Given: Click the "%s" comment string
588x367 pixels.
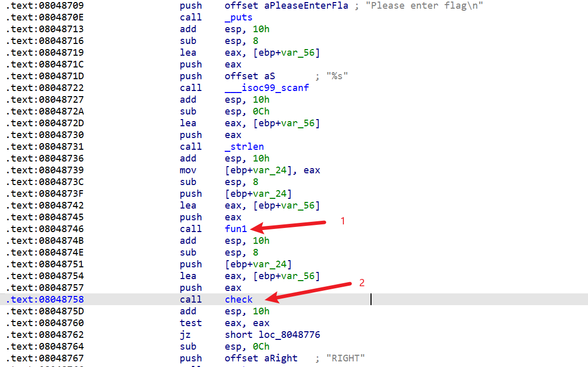Looking at the screenshot, I should (x=337, y=76).
